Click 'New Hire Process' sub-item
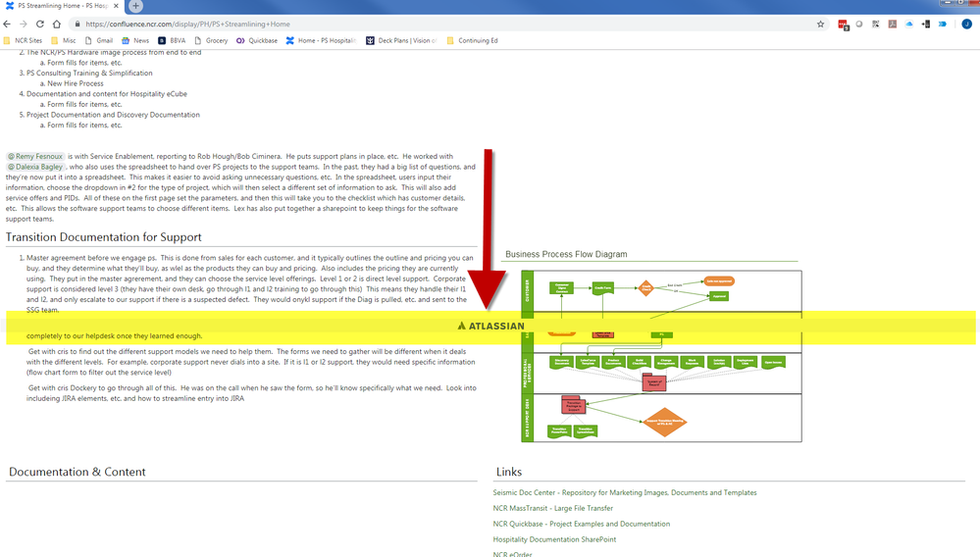 [76, 83]
